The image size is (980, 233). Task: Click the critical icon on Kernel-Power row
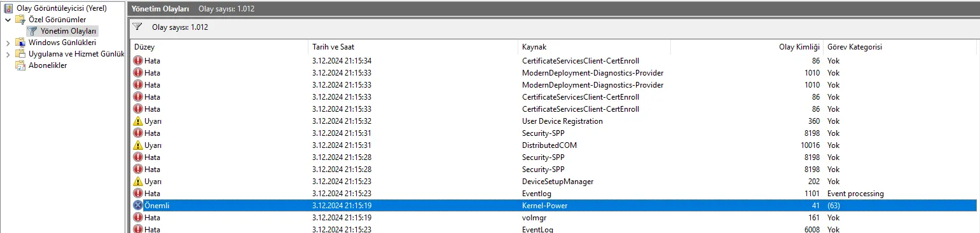[138, 206]
